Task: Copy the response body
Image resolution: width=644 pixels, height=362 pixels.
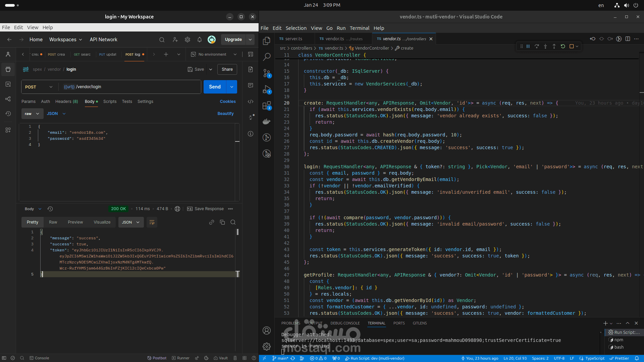Action: tap(222, 222)
